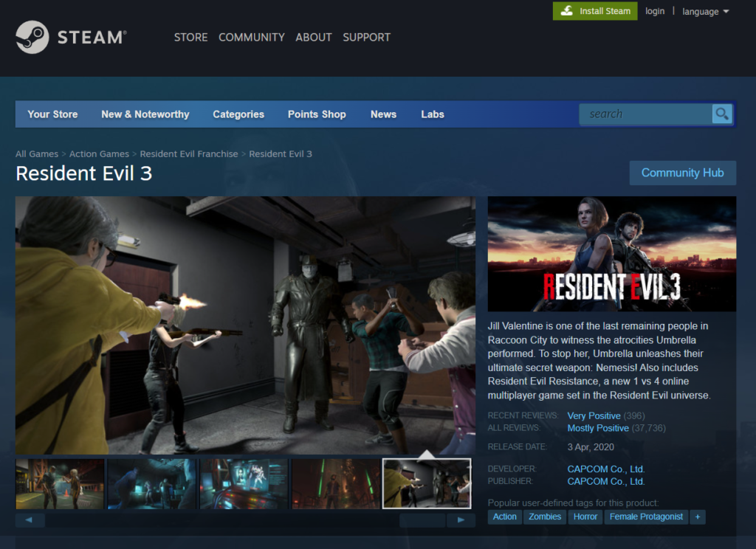Open the News tab

[x=383, y=114]
